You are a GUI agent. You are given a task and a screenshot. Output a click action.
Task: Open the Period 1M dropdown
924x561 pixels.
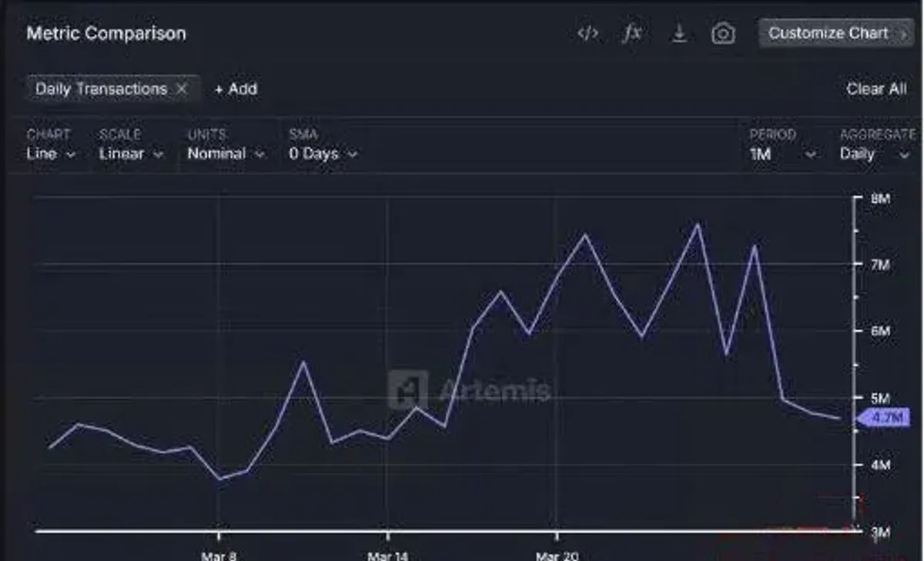[x=782, y=155]
